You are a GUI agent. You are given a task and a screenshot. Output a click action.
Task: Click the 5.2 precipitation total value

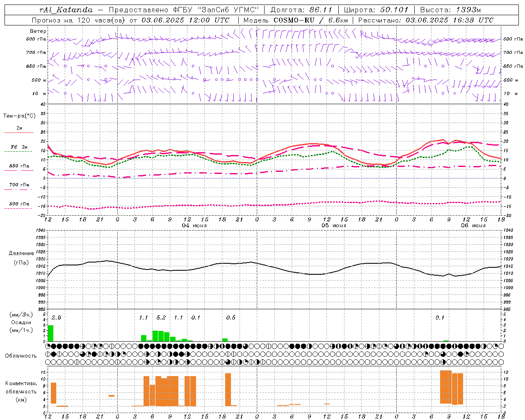(161, 317)
